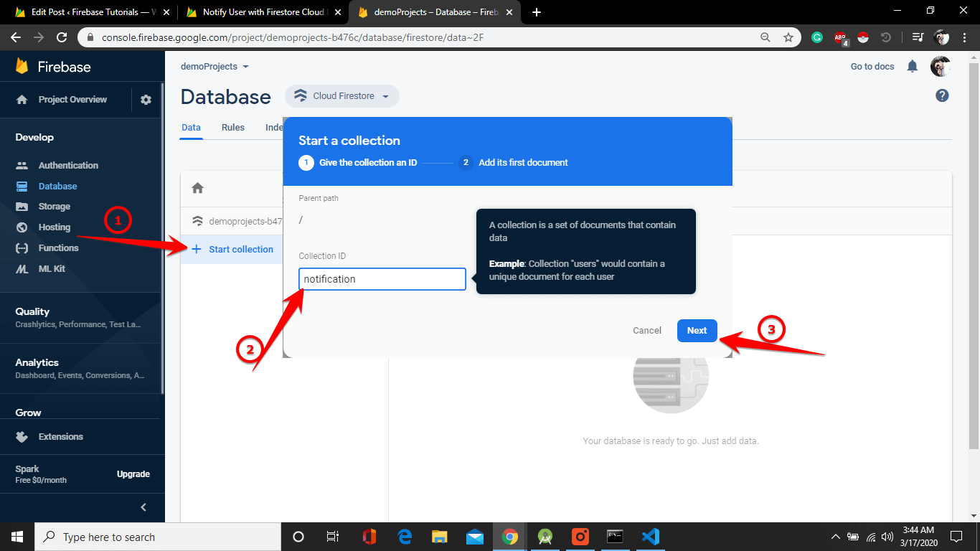The image size is (980, 551).
Task: Open Android Studio from taskbar
Action: click(x=545, y=537)
